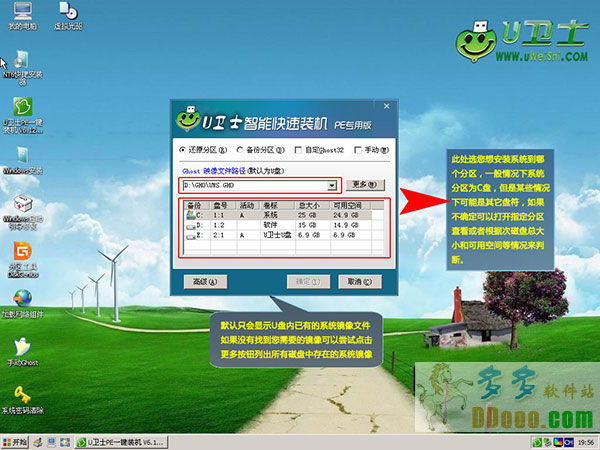
Task: Click the 卷标 column header
Action: (x=277, y=205)
